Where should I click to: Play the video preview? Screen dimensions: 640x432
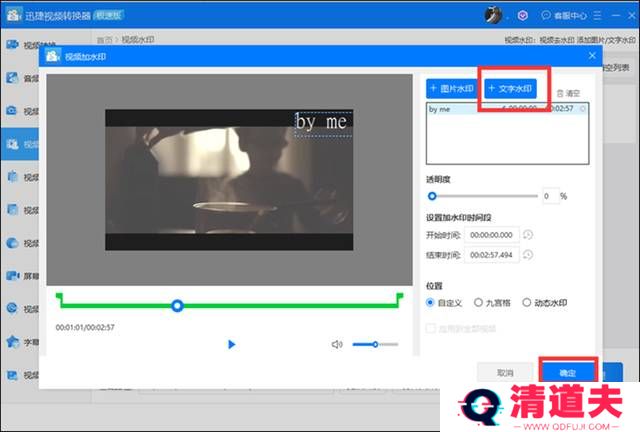coord(231,344)
